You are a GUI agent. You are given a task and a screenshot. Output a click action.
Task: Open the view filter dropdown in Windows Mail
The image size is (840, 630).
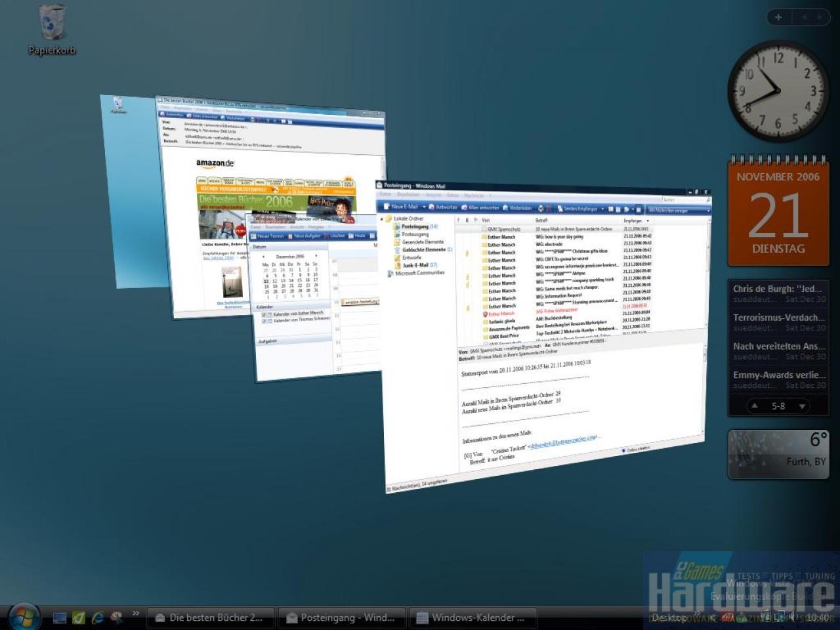coord(679,211)
